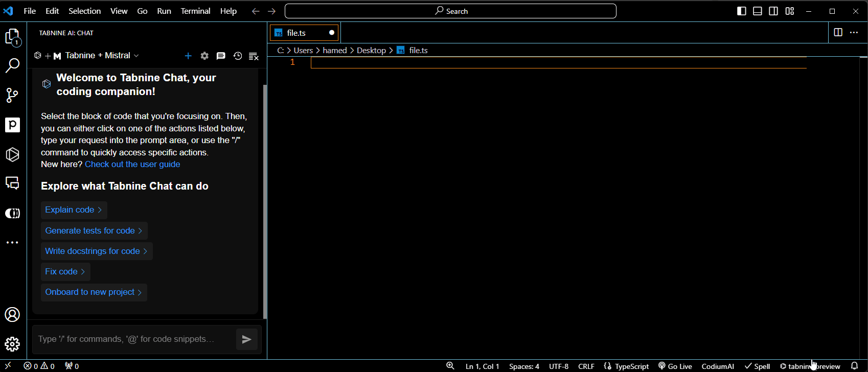Viewport: 868px width, 372px height.
Task: Expand the Explain code action
Action: pyautogui.click(x=74, y=210)
